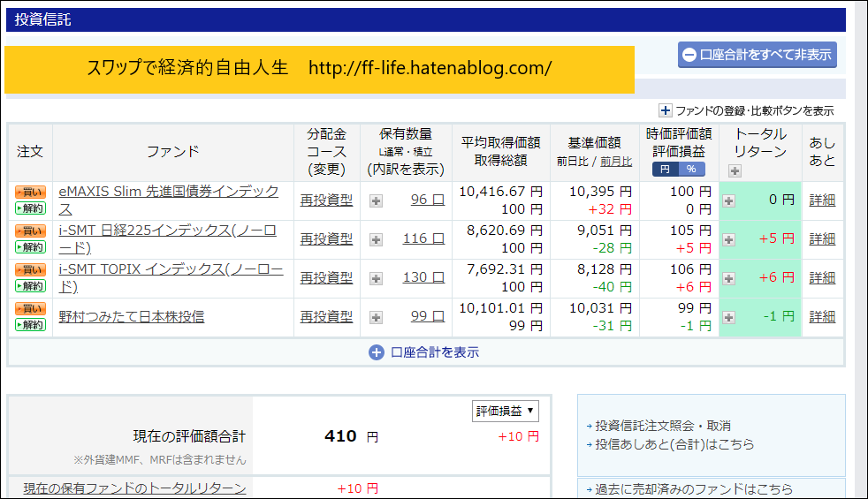
Task: Change 再投資型 course for i-SMT TOPIX
Action: pyautogui.click(x=326, y=277)
